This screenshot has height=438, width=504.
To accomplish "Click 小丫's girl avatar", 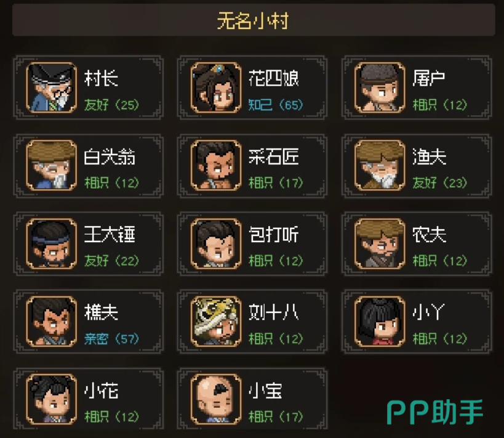I will (380, 321).
